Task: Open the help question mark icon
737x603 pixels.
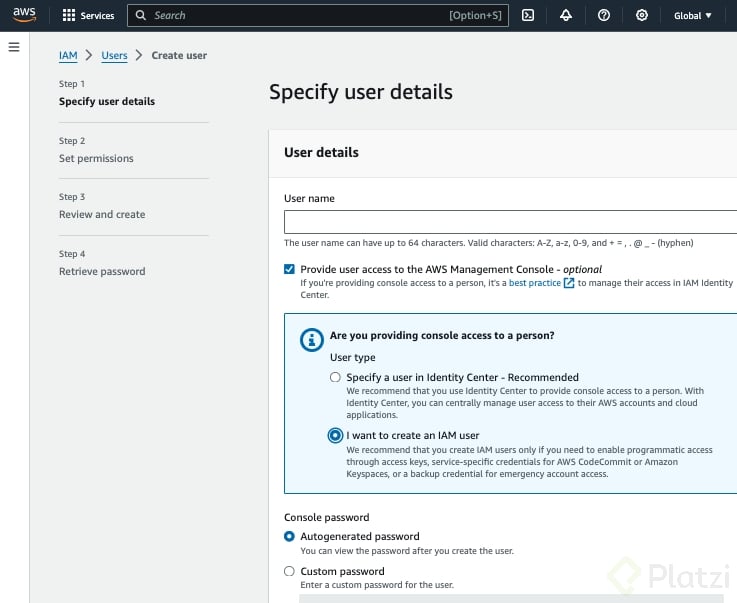Action: pos(604,16)
